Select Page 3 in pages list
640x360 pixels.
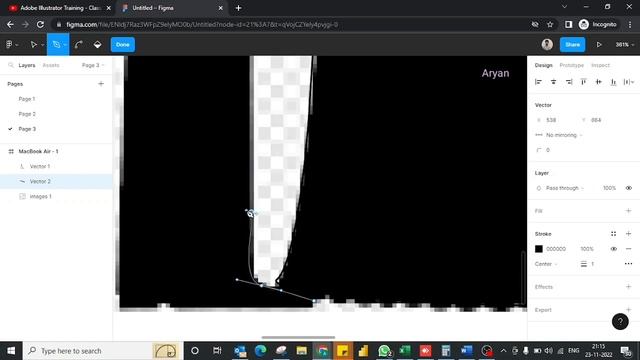coord(27,129)
